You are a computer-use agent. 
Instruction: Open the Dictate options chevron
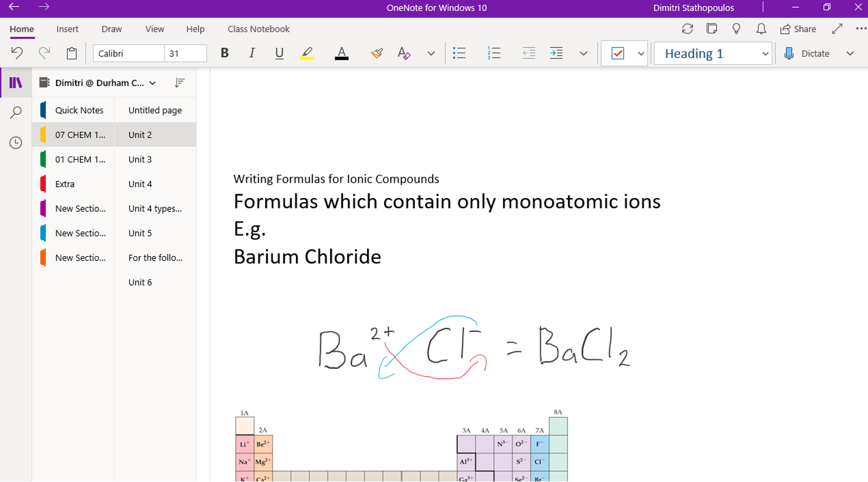(x=850, y=53)
